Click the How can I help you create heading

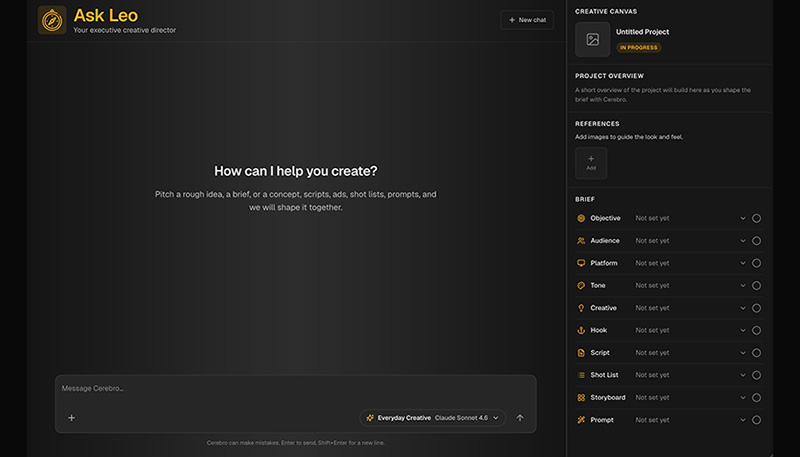click(296, 171)
